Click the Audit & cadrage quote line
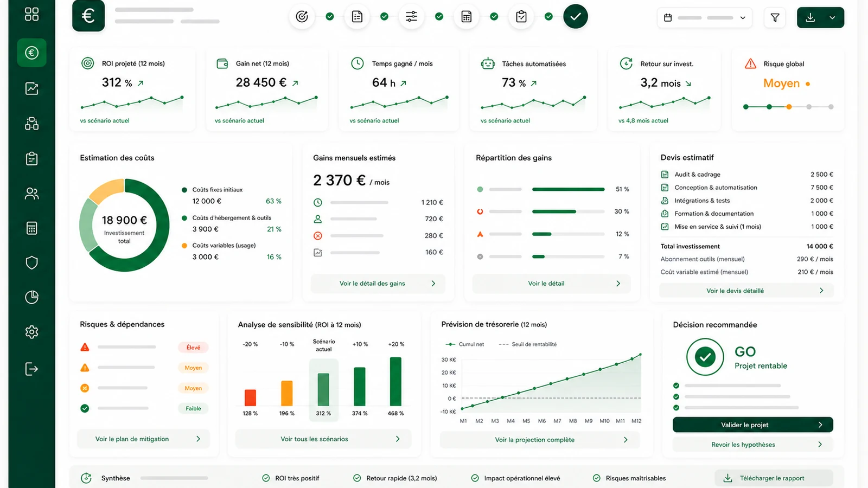This screenshot has width=868, height=488. pyautogui.click(x=747, y=175)
